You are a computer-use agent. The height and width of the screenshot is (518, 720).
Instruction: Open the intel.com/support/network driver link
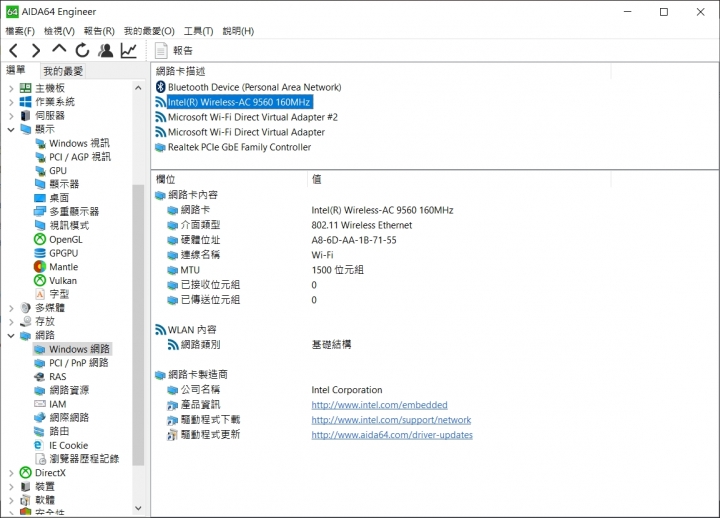point(391,420)
